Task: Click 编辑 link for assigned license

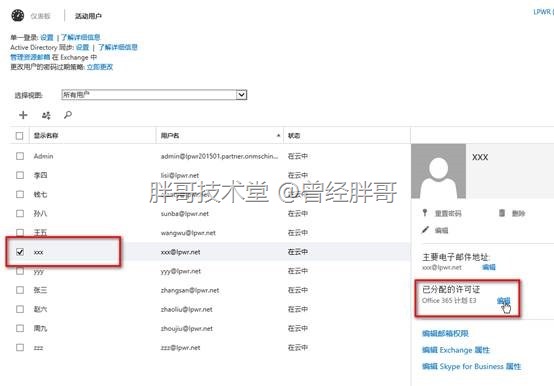Action: (x=503, y=301)
